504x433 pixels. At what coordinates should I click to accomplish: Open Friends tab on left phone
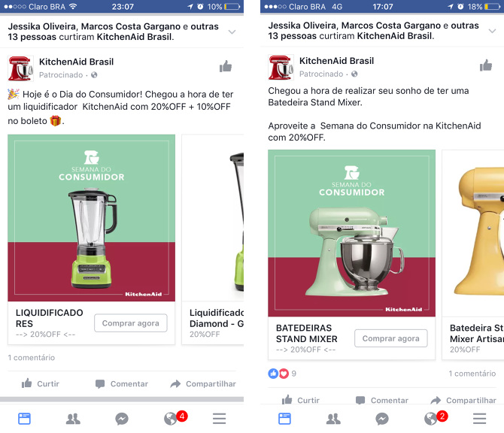(x=73, y=419)
